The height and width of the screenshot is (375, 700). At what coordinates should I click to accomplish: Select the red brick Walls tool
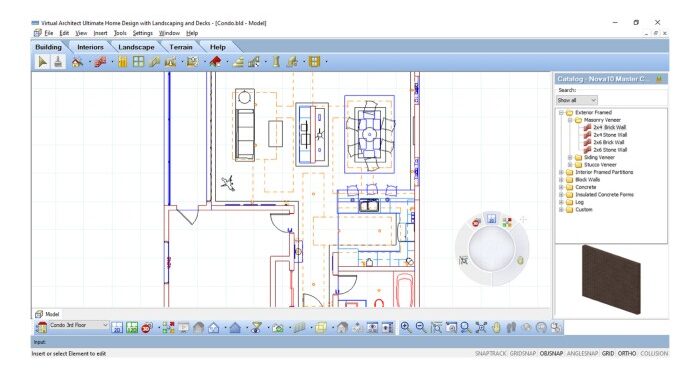(x=100, y=62)
